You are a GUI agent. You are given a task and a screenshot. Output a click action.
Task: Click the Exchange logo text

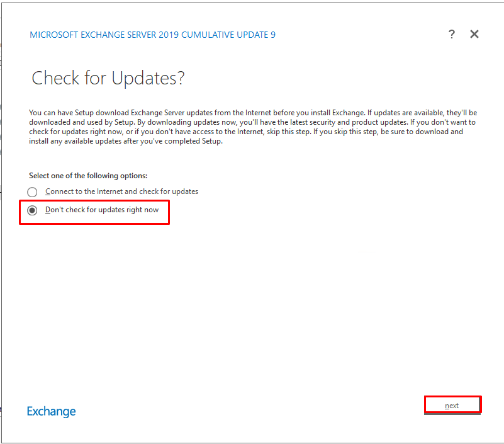point(52,411)
